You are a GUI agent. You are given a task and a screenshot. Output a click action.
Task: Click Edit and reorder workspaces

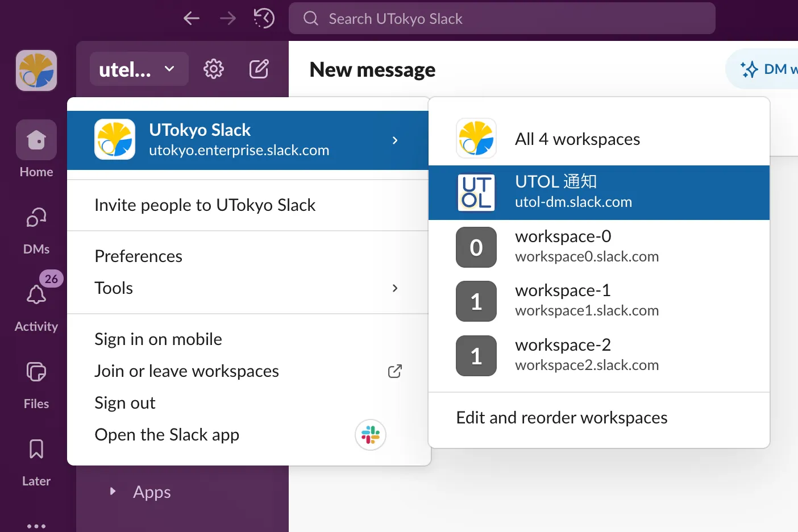pyautogui.click(x=562, y=418)
